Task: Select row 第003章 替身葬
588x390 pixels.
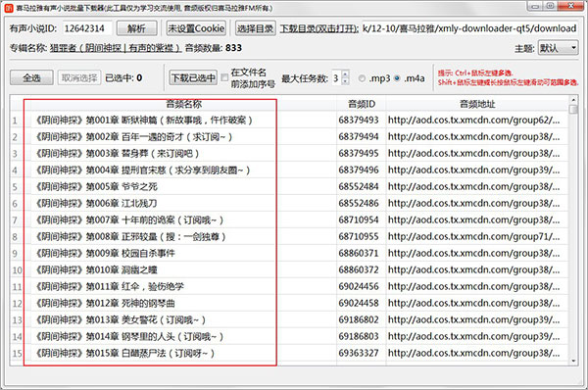Action: coord(184,154)
